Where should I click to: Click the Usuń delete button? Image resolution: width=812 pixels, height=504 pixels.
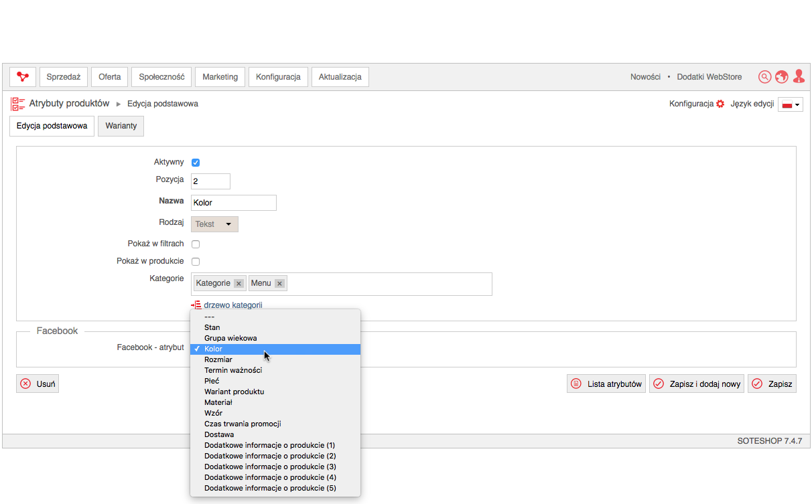click(38, 384)
